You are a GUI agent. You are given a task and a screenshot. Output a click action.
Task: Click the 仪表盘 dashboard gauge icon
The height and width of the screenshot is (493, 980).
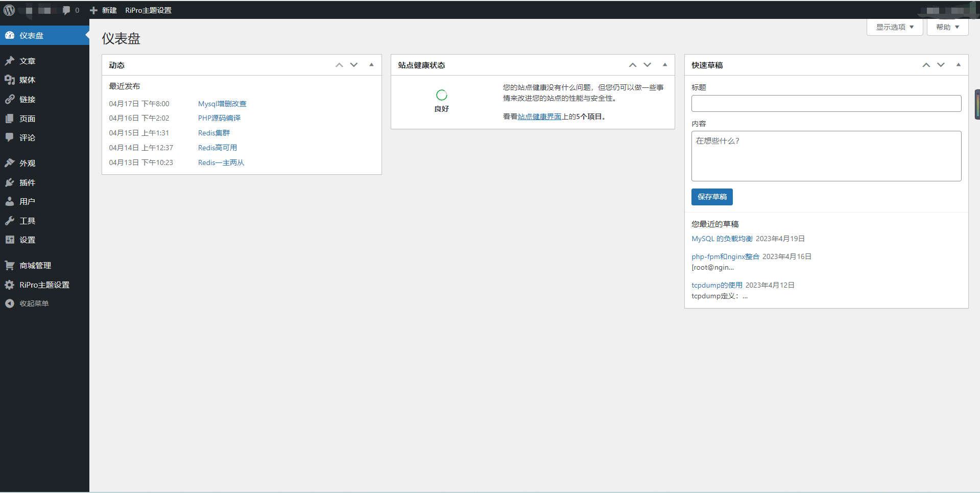[10, 35]
